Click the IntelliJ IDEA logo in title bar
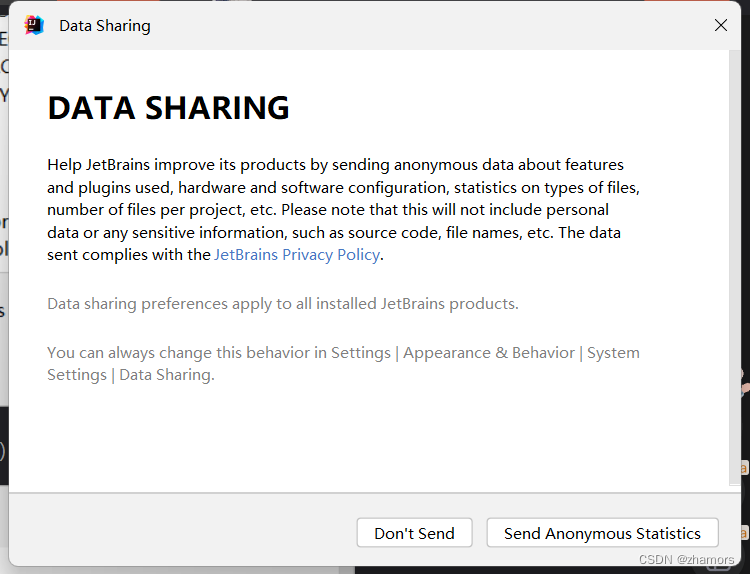 (34, 25)
